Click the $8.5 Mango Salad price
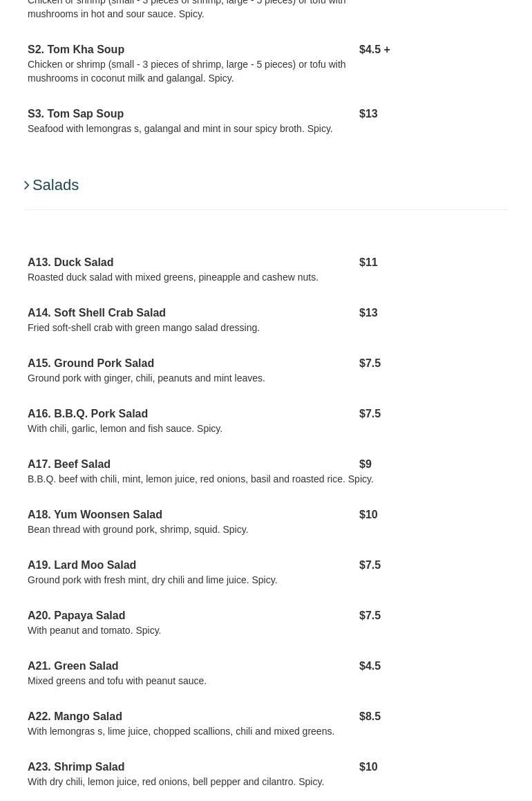 tap(370, 717)
